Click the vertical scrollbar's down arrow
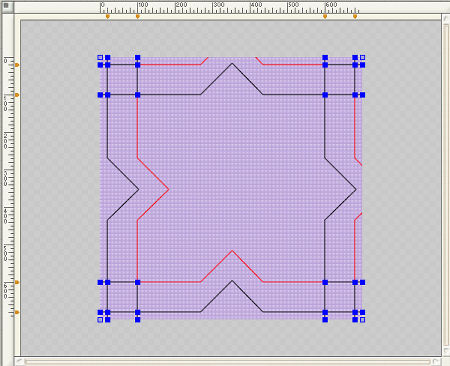The image size is (450, 366). tap(446, 351)
